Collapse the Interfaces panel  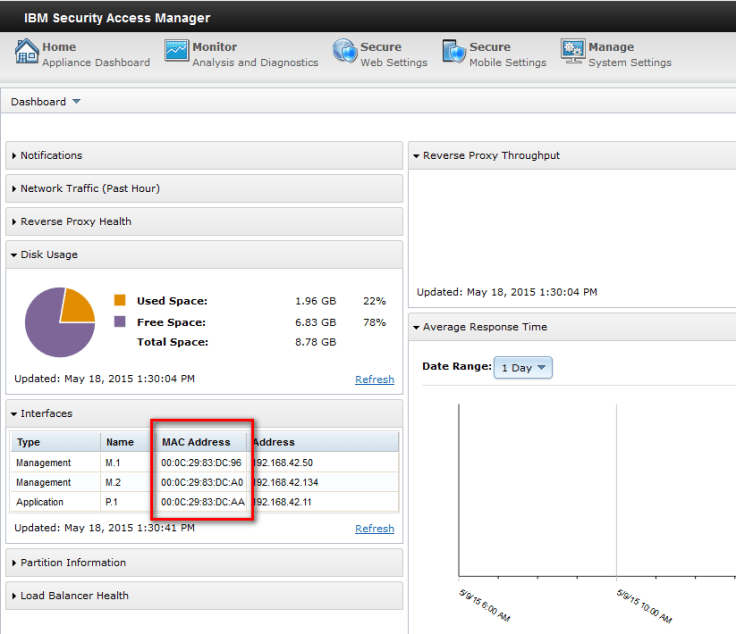pos(46,414)
